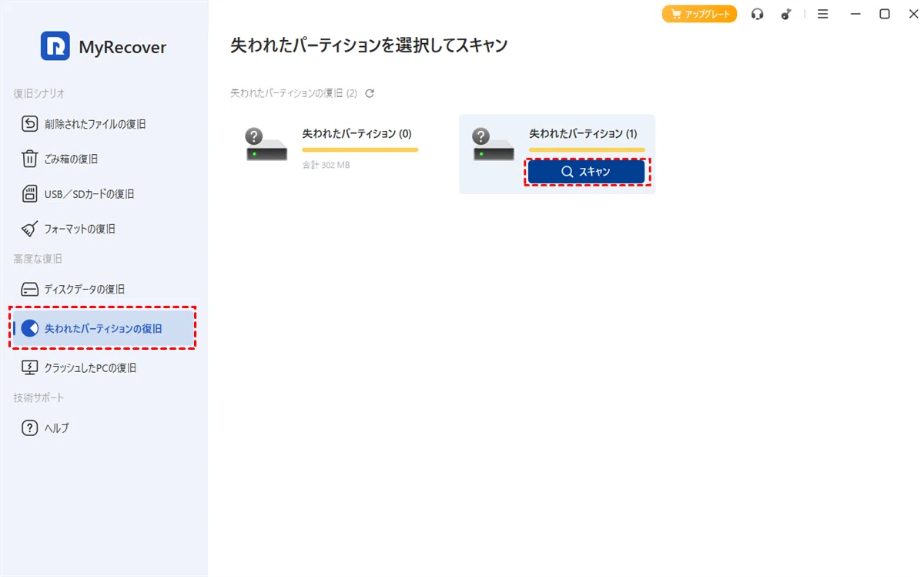Open ごみ箱の復旧 recycle bin recovery
This screenshot has width=924, height=577.
click(71, 159)
